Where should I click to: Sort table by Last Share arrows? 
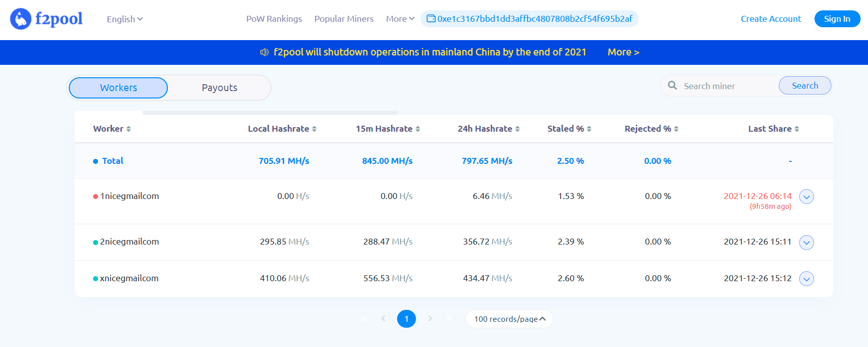(797, 129)
